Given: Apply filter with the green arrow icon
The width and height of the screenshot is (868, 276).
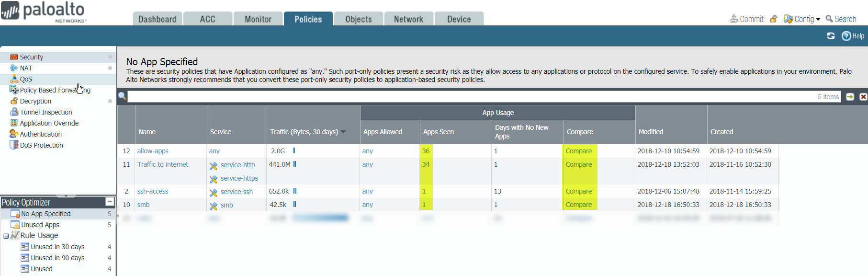Looking at the screenshot, I should pos(850,97).
